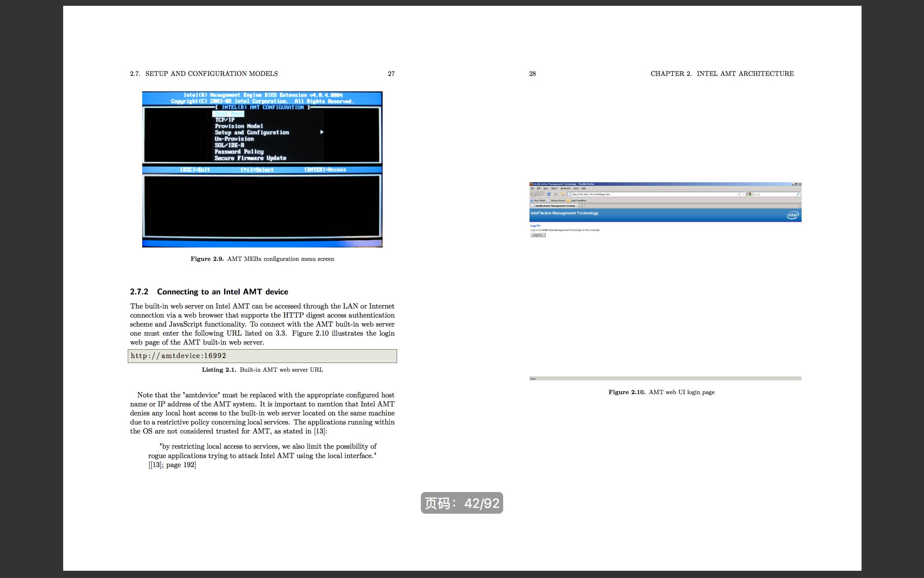
Task: Click the stop X icon in Figure 2.10 browser
Action: pyautogui.click(x=556, y=194)
